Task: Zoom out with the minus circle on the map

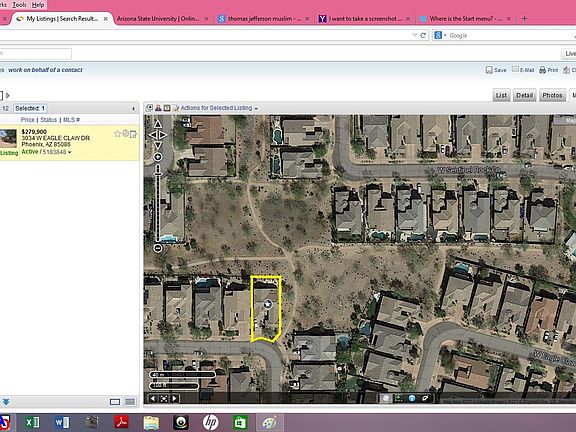Action: click(158, 248)
